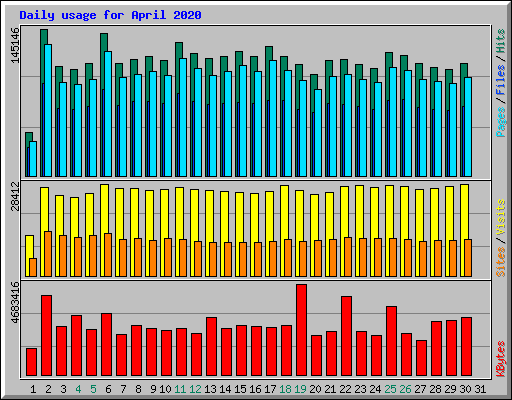Click green day label 4
This screenshot has height=400, width=512.
[x=78, y=389]
